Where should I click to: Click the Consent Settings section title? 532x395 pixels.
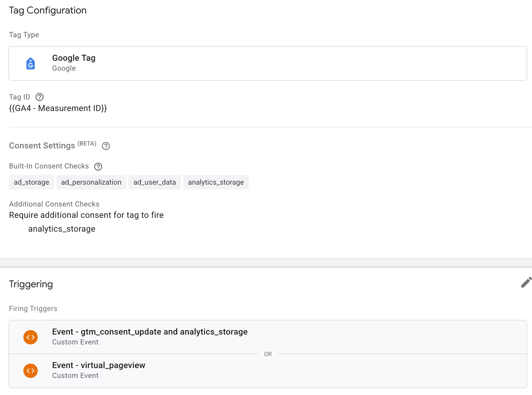pos(42,146)
